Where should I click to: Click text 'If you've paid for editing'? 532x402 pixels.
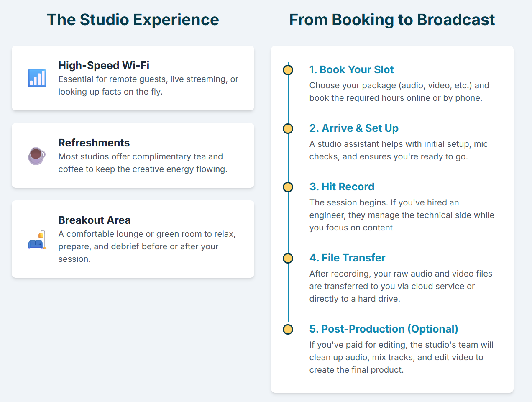(358, 345)
